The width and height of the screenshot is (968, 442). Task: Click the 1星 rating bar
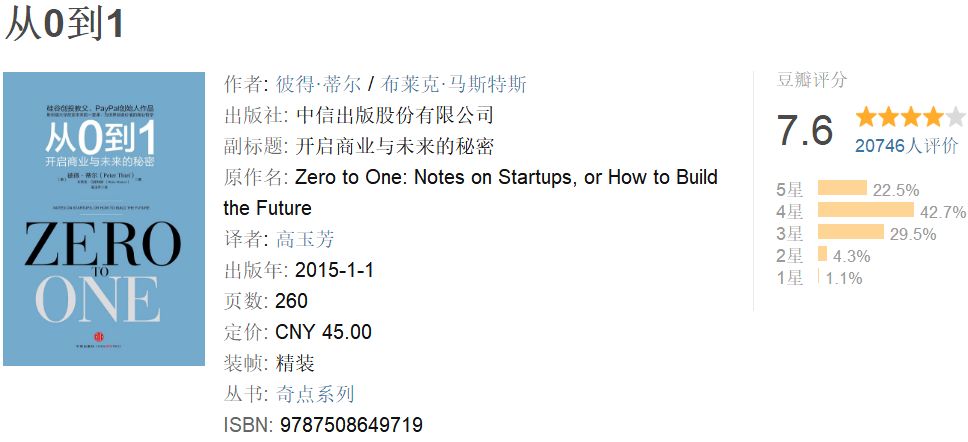point(819,277)
